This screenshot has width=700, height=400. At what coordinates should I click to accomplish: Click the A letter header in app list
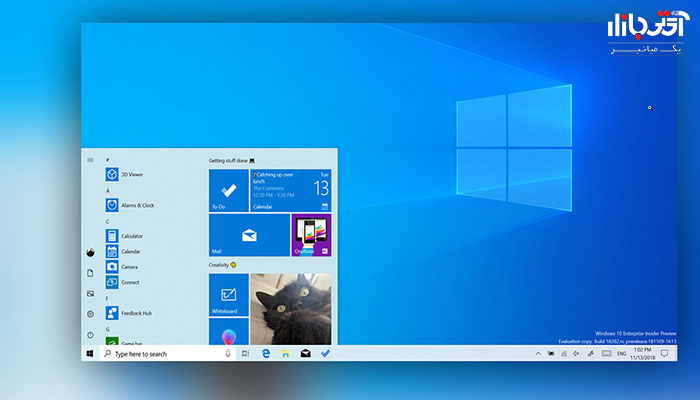(x=108, y=191)
